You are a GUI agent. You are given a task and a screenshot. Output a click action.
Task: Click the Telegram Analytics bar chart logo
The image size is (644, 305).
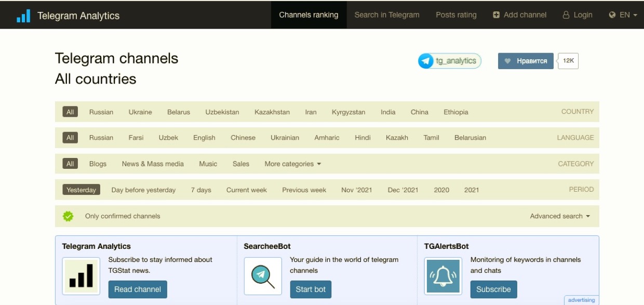coord(23,16)
